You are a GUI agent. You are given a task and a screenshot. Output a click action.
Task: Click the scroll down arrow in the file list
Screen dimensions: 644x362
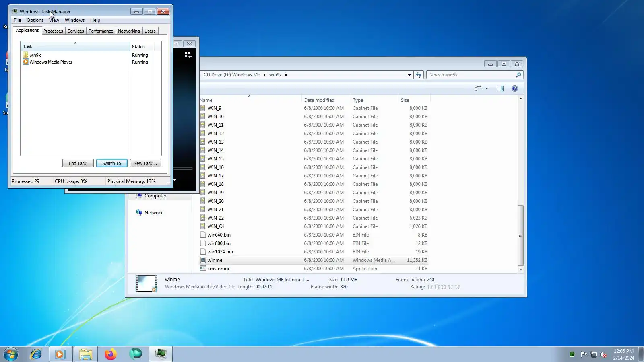tap(521, 270)
